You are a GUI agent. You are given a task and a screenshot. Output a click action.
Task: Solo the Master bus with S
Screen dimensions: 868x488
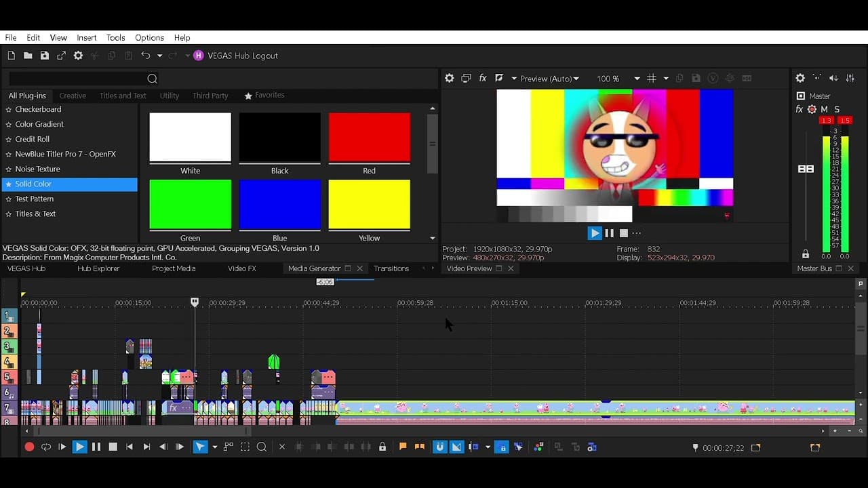coord(837,109)
